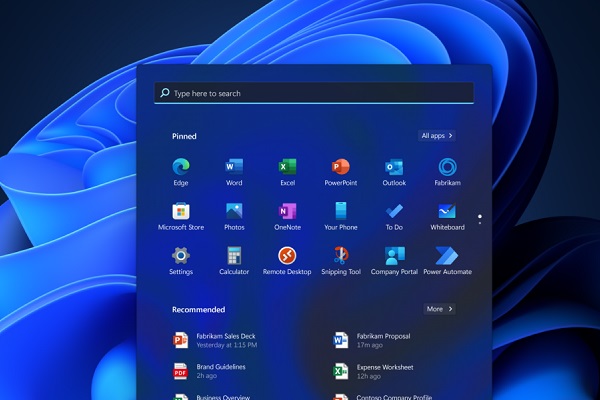
Task: Expand All apps list
Action: tap(437, 136)
